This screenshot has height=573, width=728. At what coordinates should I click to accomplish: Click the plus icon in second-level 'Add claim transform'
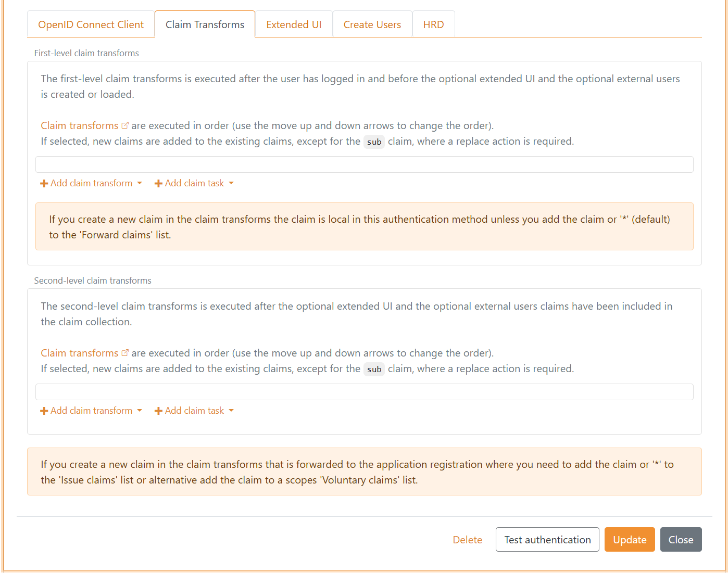click(x=44, y=411)
